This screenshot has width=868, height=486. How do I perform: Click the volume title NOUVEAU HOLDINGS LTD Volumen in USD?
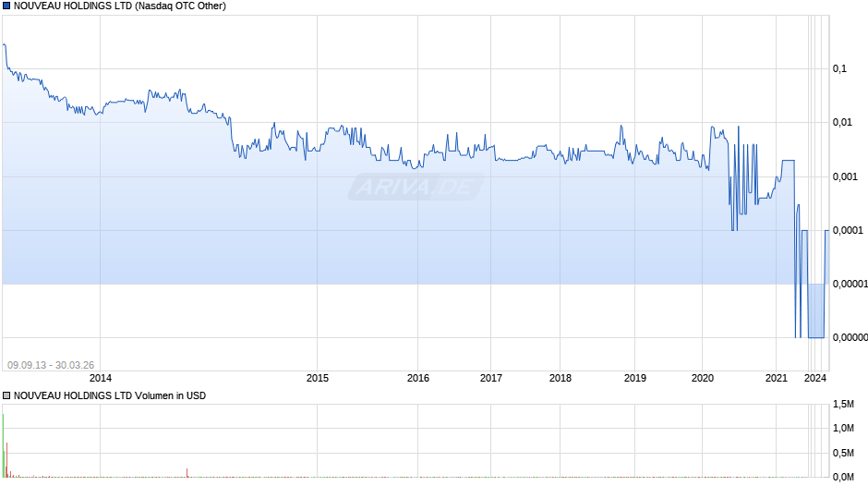point(110,395)
